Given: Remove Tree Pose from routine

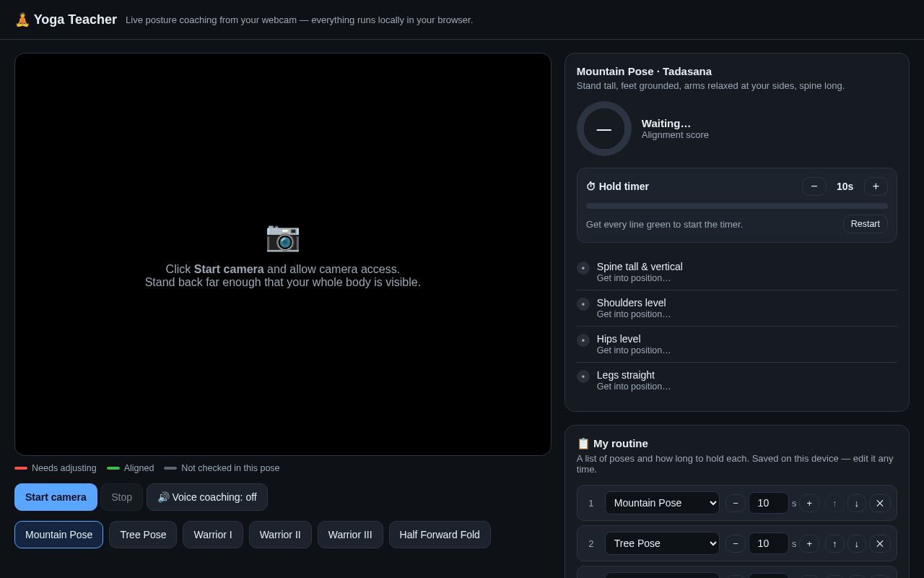Looking at the screenshot, I should pos(880,543).
